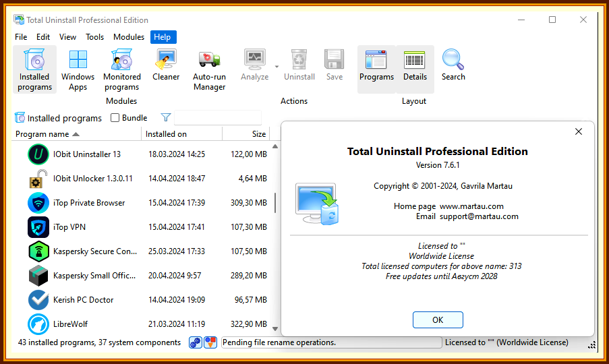Screen dimensions: 609x364
Task: Open the Auto-run Manager
Action: pyautogui.click(x=209, y=69)
